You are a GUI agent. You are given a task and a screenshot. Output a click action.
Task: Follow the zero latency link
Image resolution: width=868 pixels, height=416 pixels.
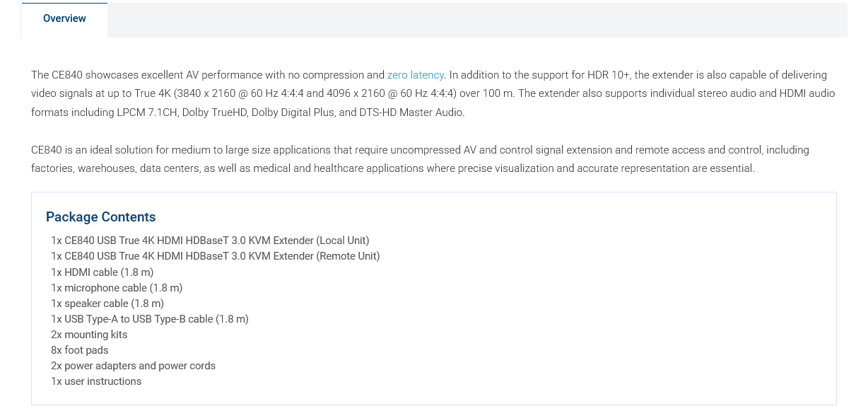416,75
